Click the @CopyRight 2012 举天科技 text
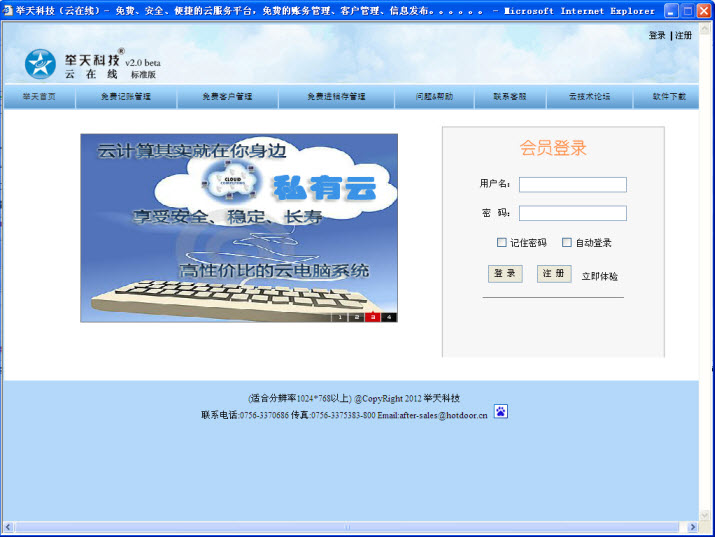The height and width of the screenshot is (537, 715). [x=407, y=398]
